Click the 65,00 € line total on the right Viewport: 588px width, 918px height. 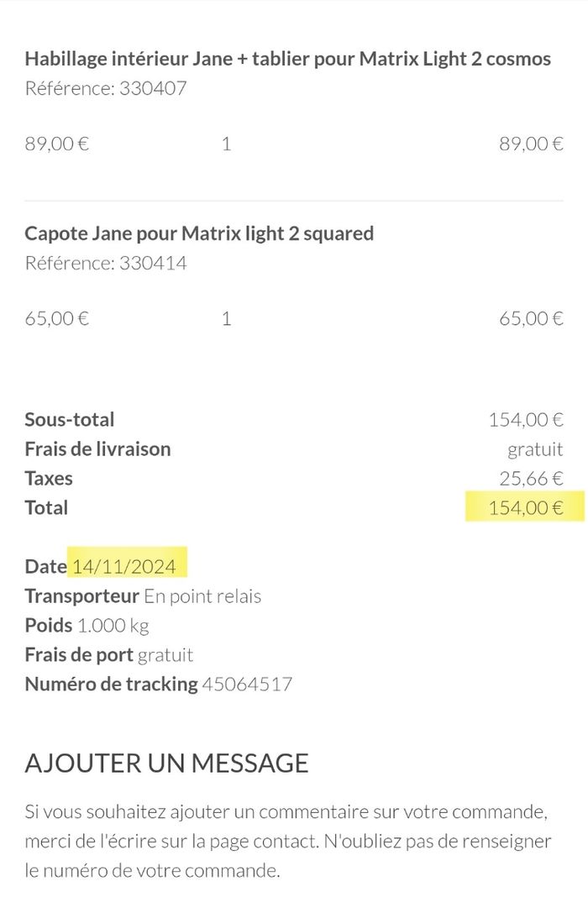point(531,318)
